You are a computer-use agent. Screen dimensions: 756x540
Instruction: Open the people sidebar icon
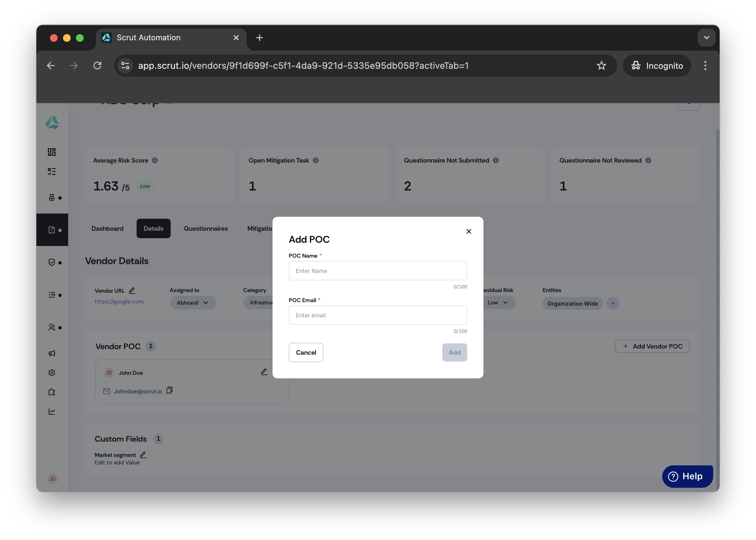click(52, 327)
